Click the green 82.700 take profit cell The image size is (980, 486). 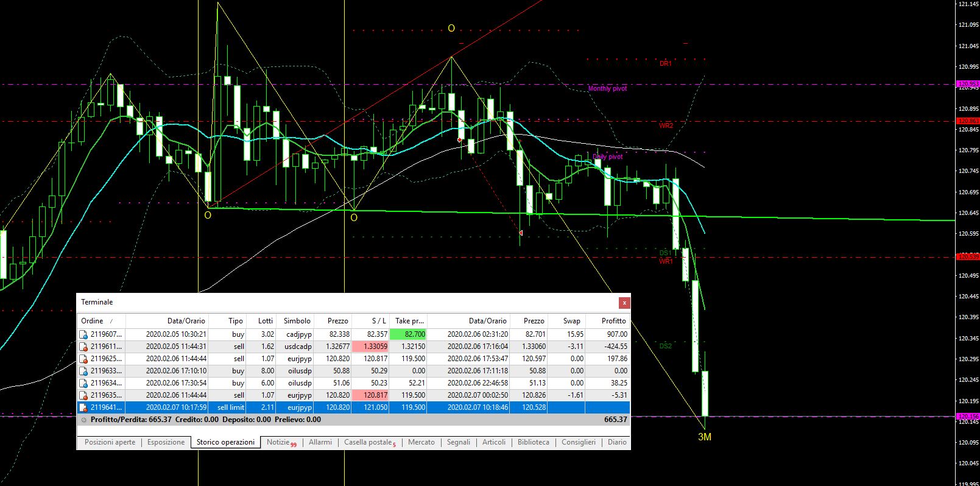coord(408,334)
